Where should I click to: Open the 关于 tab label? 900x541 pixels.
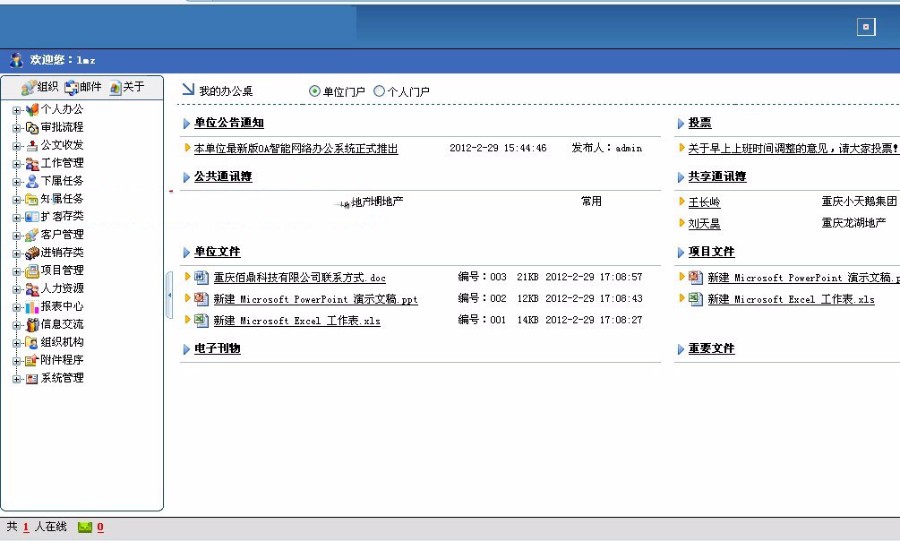pyautogui.click(x=134, y=87)
